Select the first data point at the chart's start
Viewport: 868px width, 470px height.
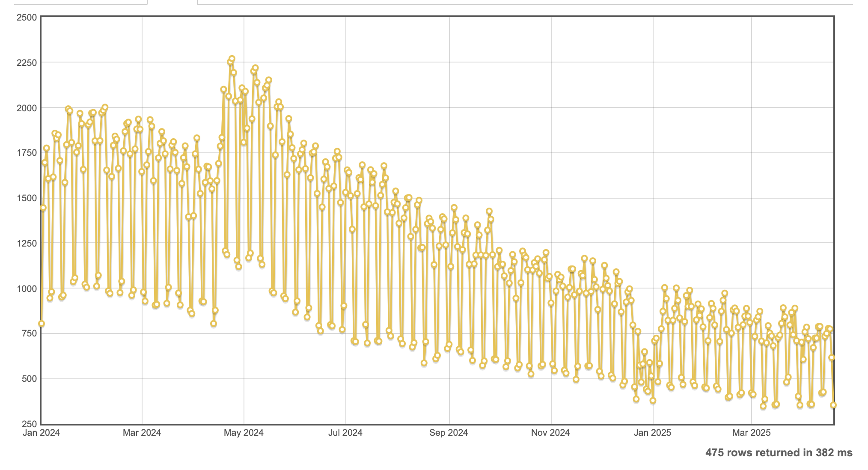click(x=41, y=324)
